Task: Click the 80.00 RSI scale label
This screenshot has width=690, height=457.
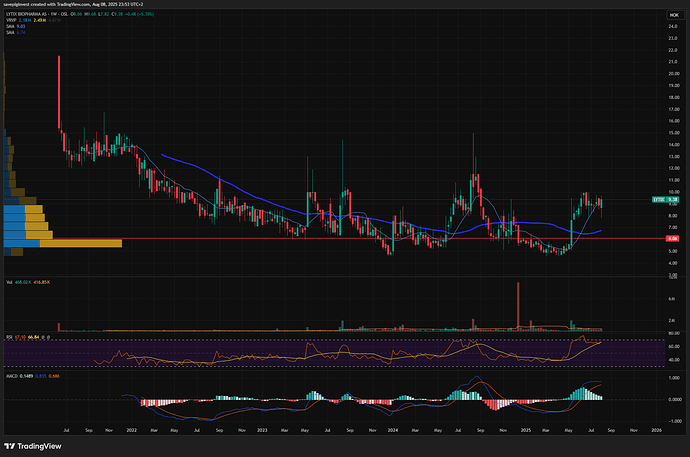Action: coord(673,333)
